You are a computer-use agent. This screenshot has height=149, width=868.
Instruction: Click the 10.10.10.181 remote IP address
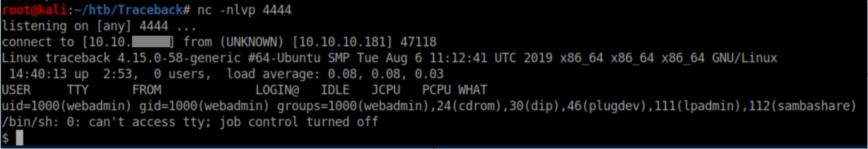click(342, 42)
